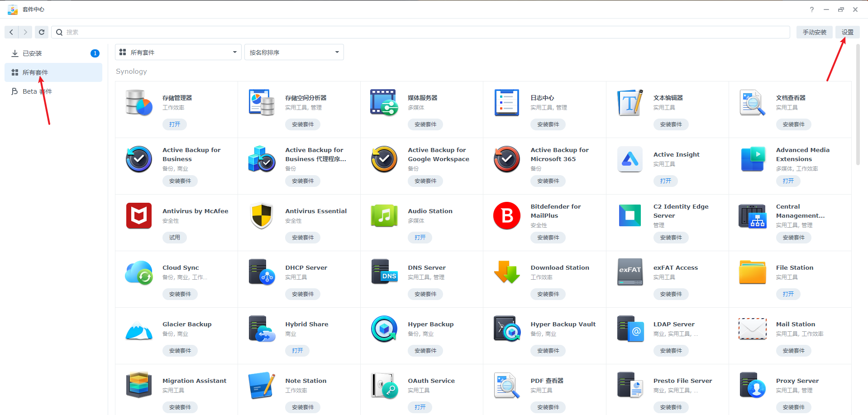Viewport: 868px width, 415px height.
Task: Switch to Beta 套件 in sidebar
Action: tap(53, 91)
